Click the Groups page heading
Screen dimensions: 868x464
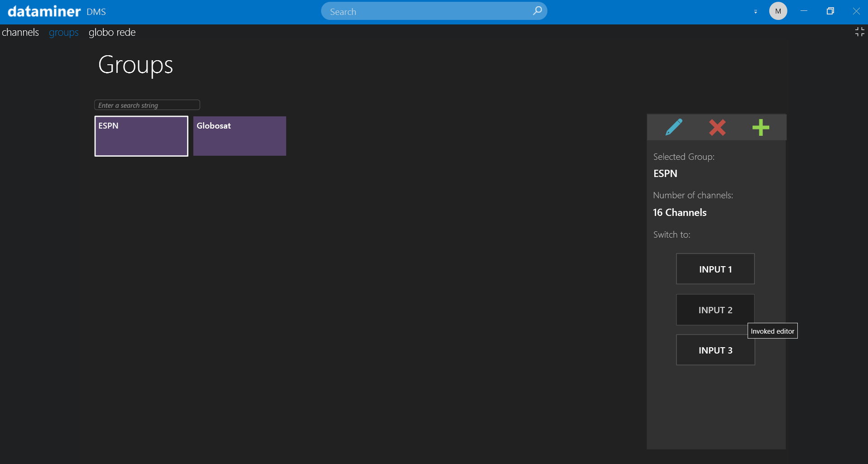pos(135,65)
